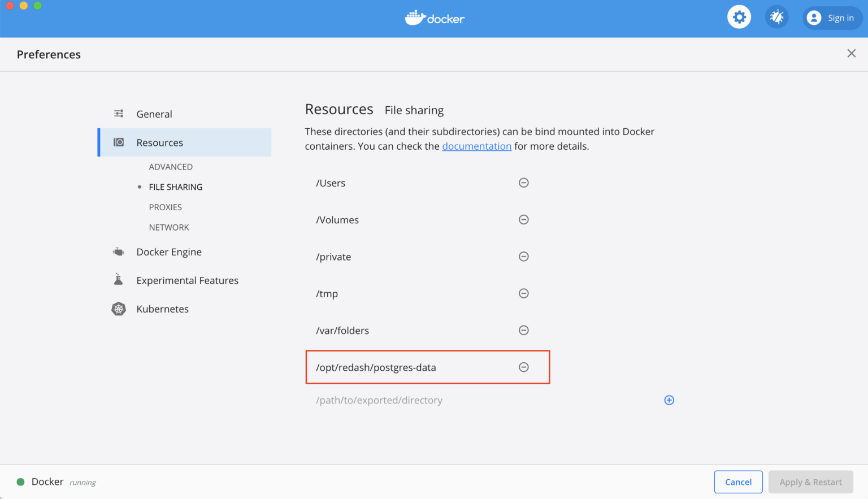The image size is (868, 499).
Task: Remove the /tmp shared directory
Action: (x=523, y=293)
